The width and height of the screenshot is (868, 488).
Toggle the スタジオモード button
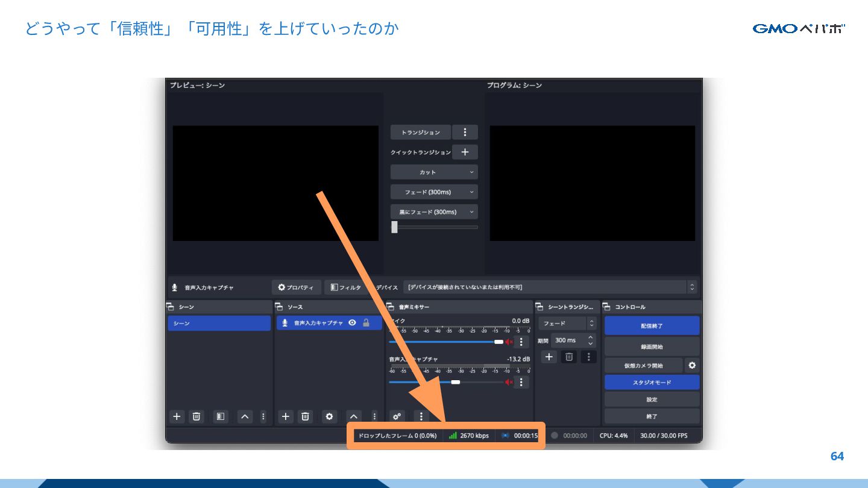tap(652, 383)
